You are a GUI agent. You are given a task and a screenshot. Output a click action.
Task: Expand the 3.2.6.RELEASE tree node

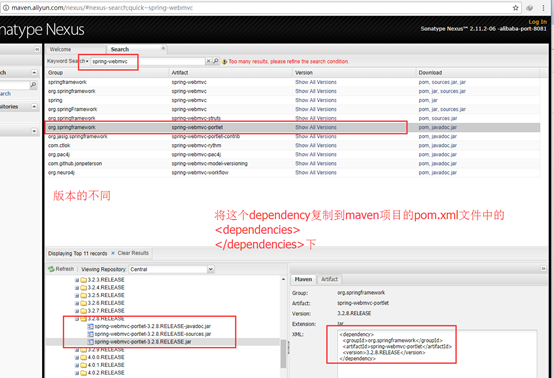[x=77, y=303]
